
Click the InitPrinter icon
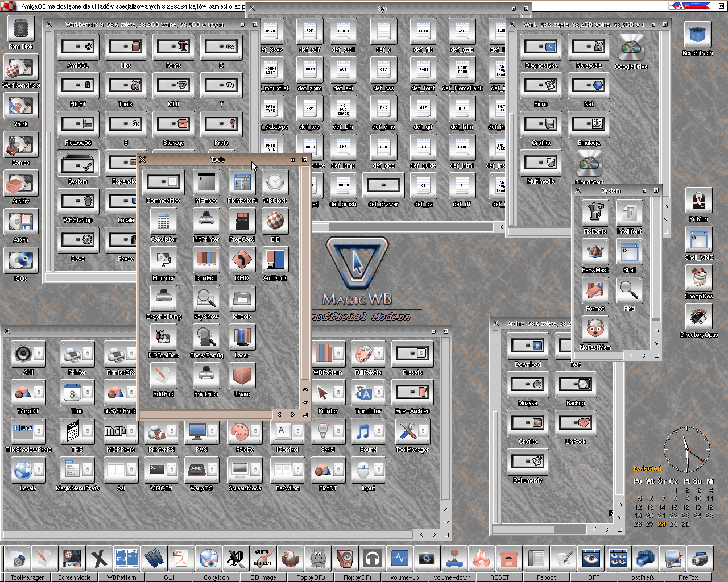point(206,221)
